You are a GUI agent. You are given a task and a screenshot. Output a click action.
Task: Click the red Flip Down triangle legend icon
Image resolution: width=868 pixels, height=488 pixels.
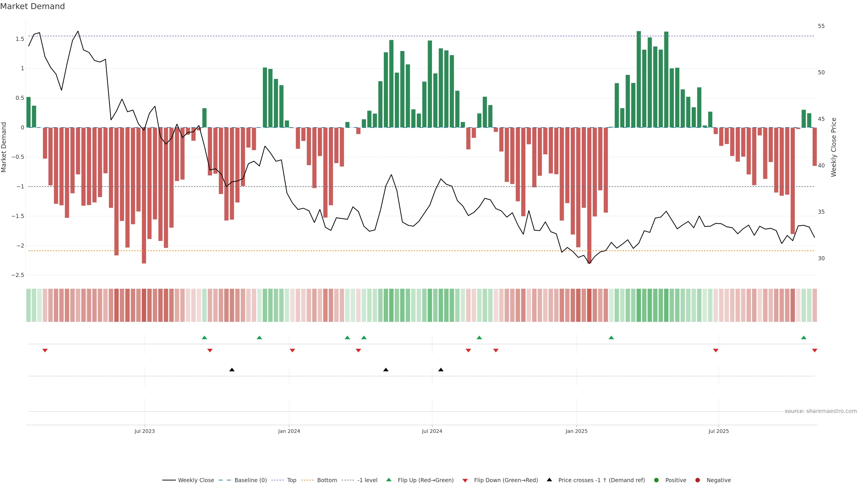pyautogui.click(x=465, y=480)
